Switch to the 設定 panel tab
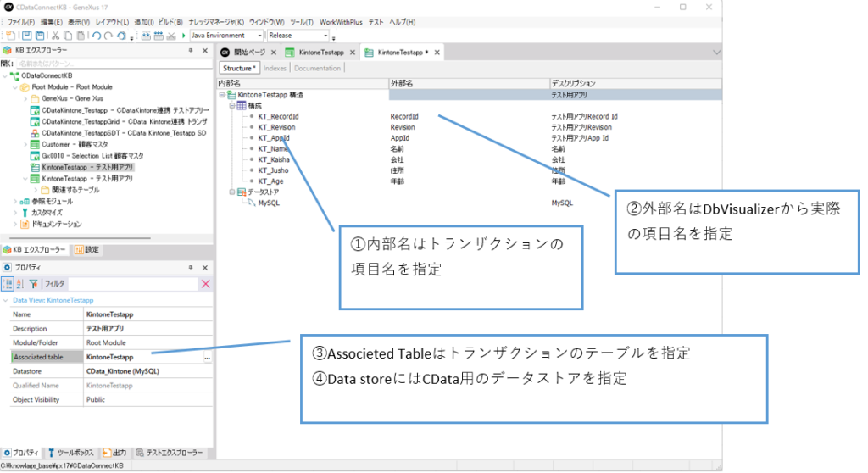 point(87,250)
